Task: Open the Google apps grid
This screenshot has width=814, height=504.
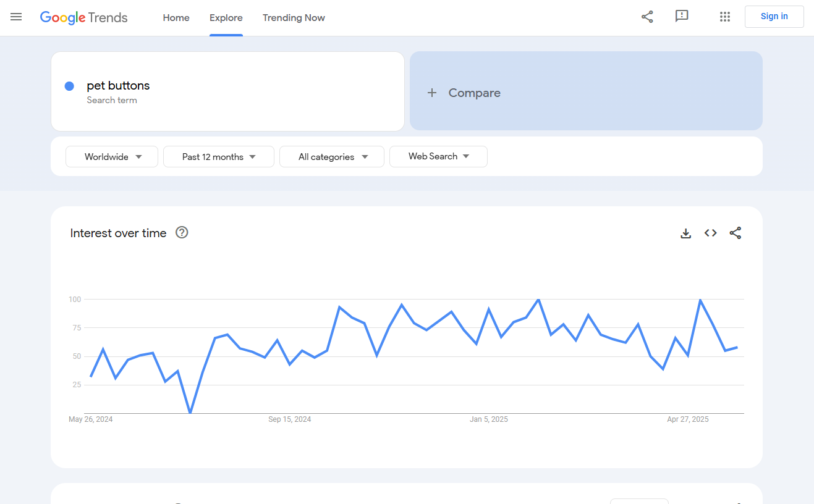Action: pyautogui.click(x=725, y=17)
